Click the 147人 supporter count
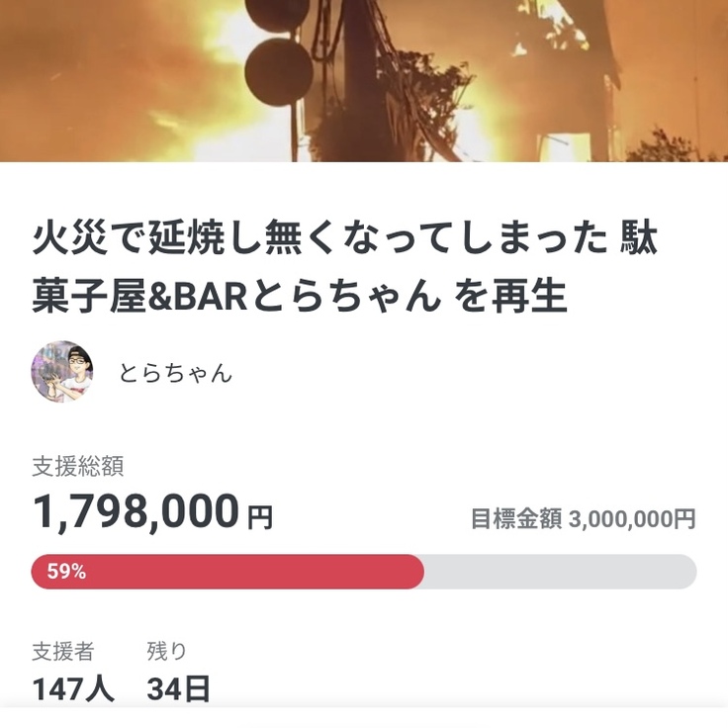The image size is (728, 728). tap(73, 688)
